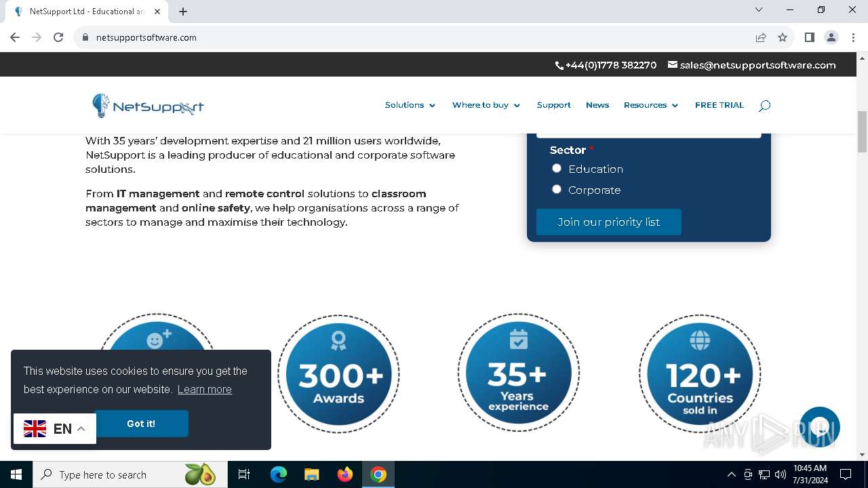Open Chrome's three-dot menu
Image resolution: width=868 pixels, height=488 pixels.
click(x=852, y=37)
